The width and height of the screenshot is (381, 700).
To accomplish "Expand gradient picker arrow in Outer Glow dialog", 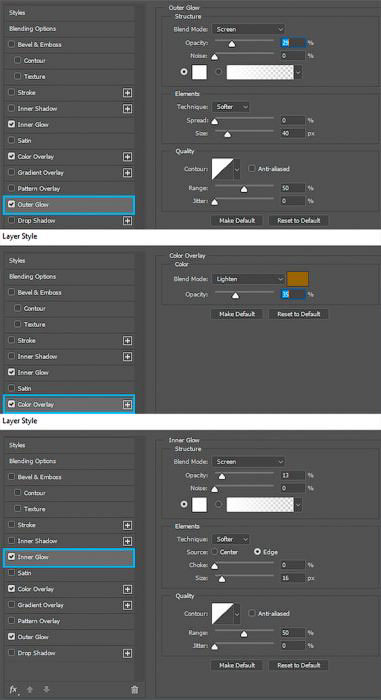I will 298,72.
